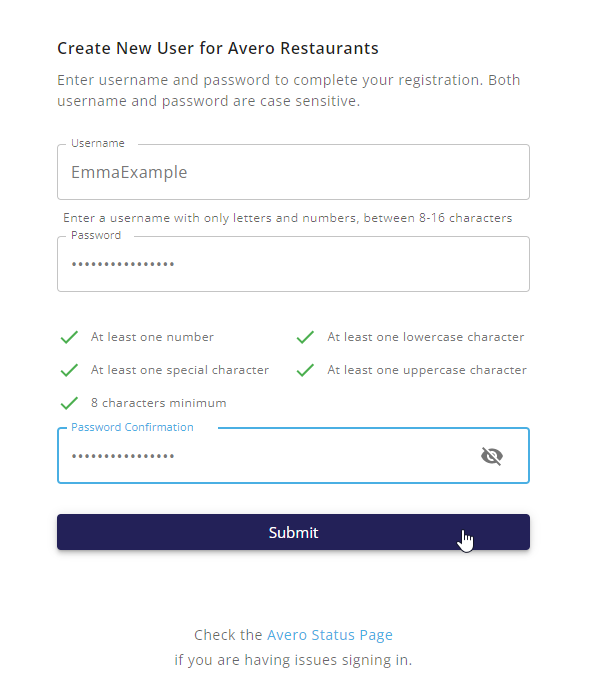Viewport: 604px width, 689px height.
Task: Toggle password visibility with the crossed-eye icon
Action: coord(491,456)
